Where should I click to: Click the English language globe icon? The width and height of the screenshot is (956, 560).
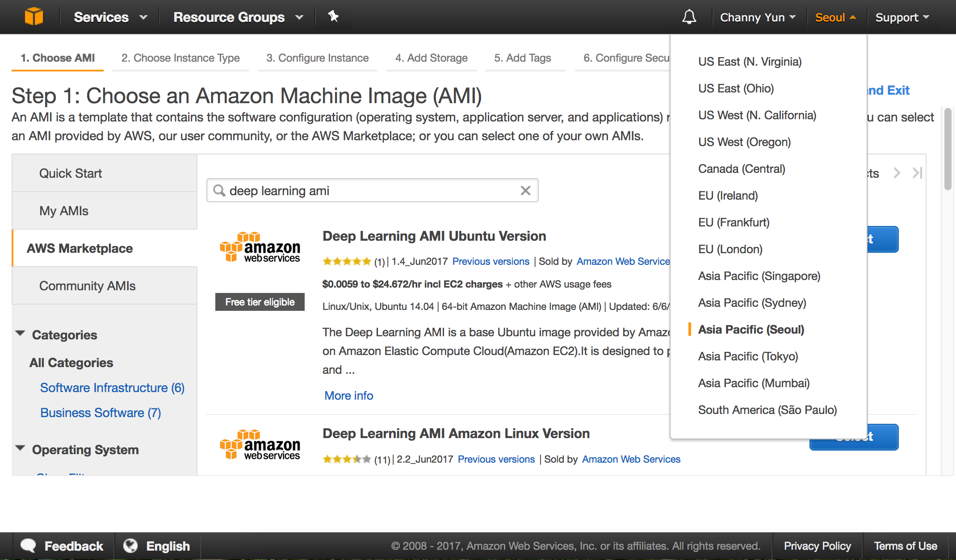(130, 546)
